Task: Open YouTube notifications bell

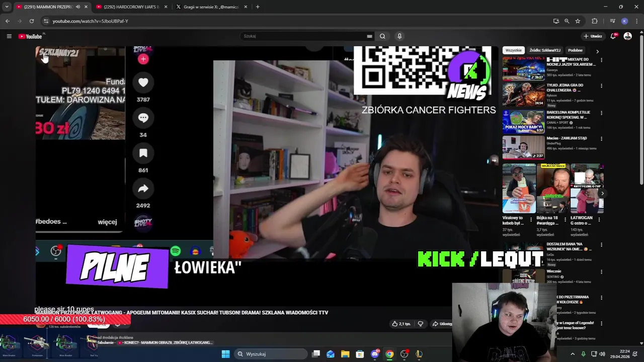Action: [x=613, y=36]
